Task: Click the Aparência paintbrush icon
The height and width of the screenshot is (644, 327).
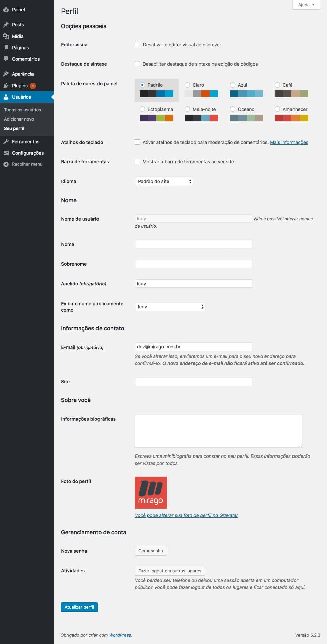Action: point(6,74)
